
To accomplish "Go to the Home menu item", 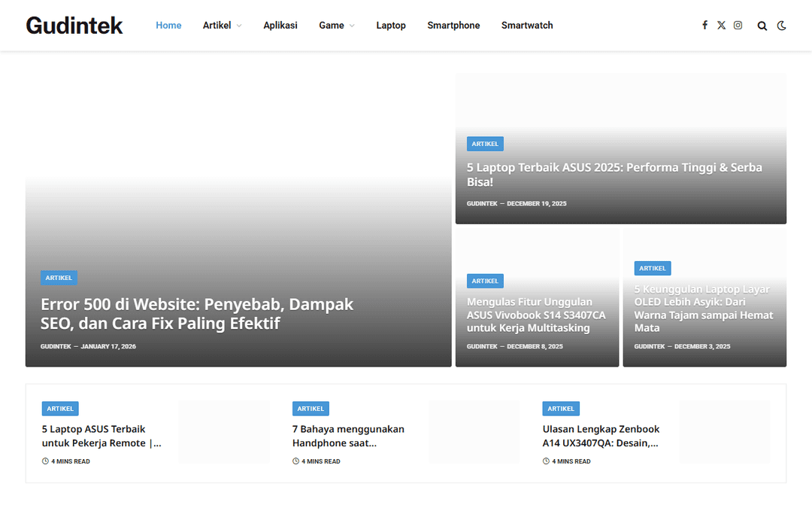I will coord(168,26).
